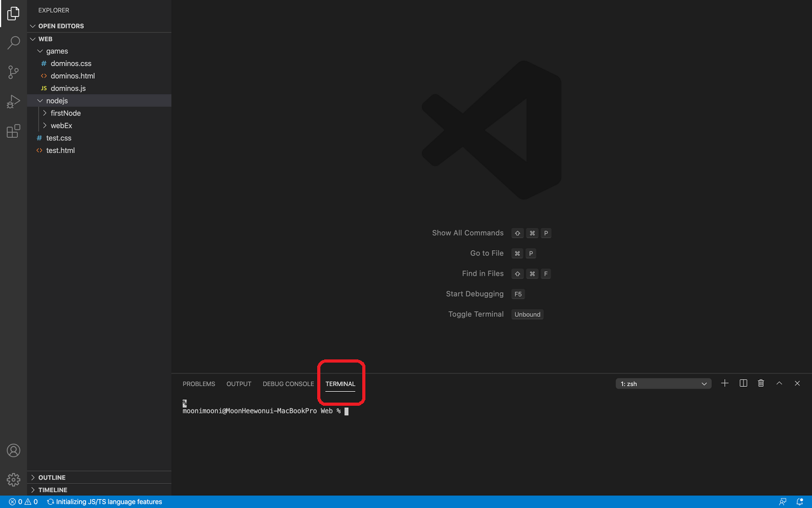This screenshot has width=812, height=508.
Task: Expand the OPEN EDITORS section
Action: [x=100, y=26]
